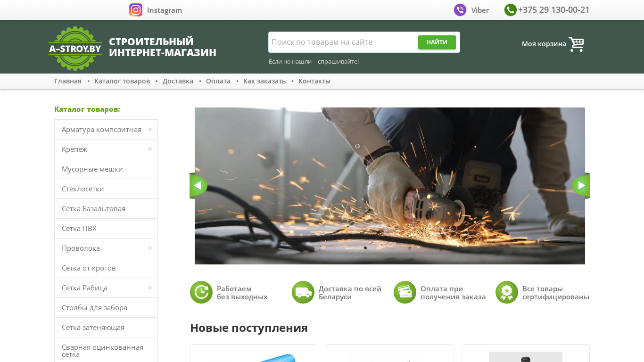This screenshot has height=362, width=644.
Task: Open Каталог товаров in the top menu
Action: [x=122, y=81]
